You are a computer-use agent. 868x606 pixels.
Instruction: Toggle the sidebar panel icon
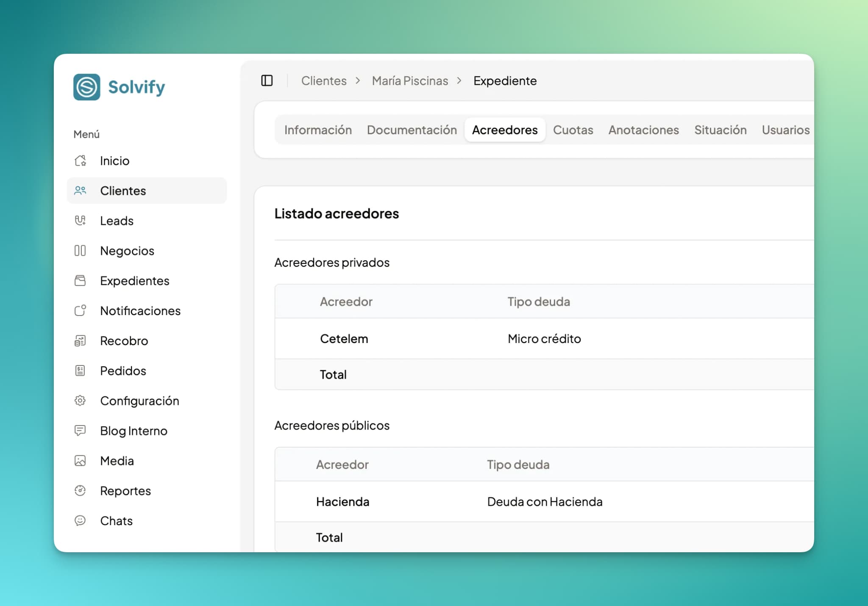coord(267,80)
